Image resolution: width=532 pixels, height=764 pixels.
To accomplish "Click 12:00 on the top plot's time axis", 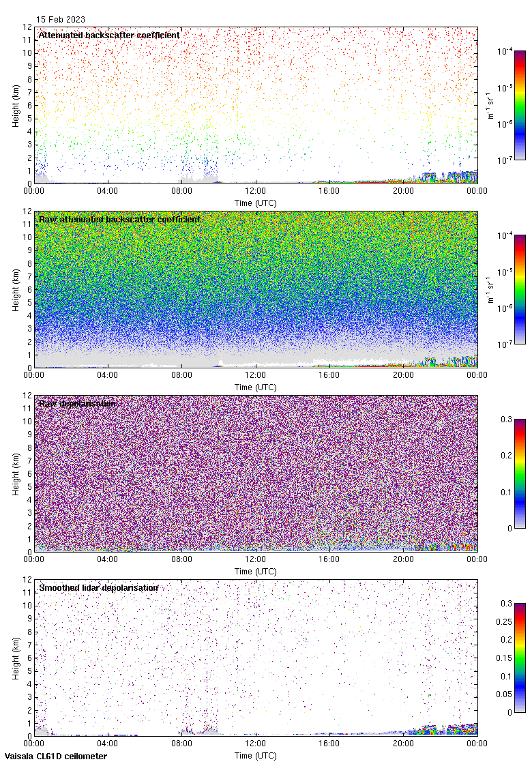I will pos(255,191).
